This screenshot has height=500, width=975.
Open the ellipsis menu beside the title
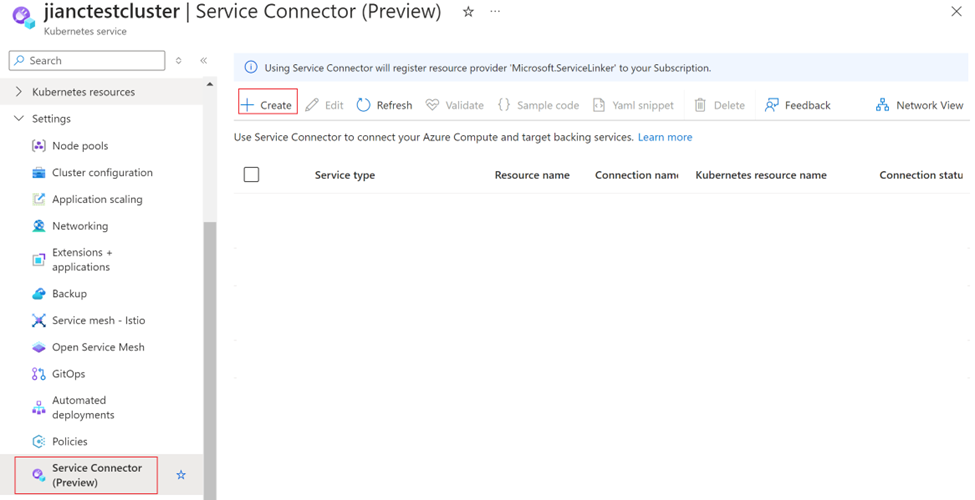coord(496,12)
